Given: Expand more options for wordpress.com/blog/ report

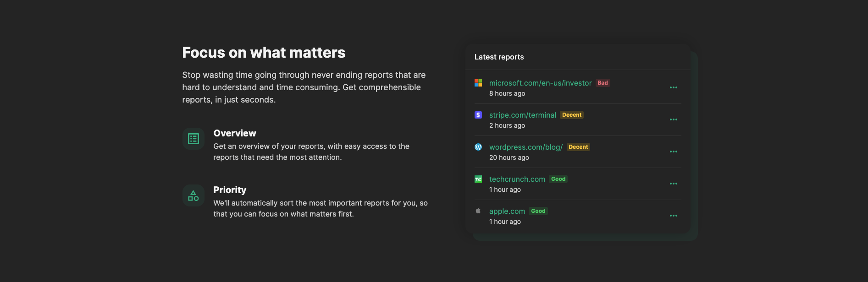Looking at the screenshot, I should (x=673, y=152).
